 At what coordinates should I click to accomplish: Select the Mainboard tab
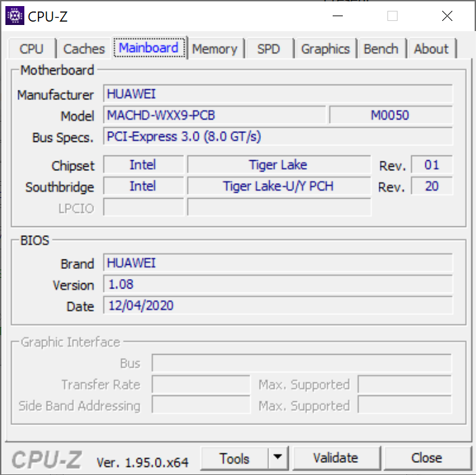(149, 47)
